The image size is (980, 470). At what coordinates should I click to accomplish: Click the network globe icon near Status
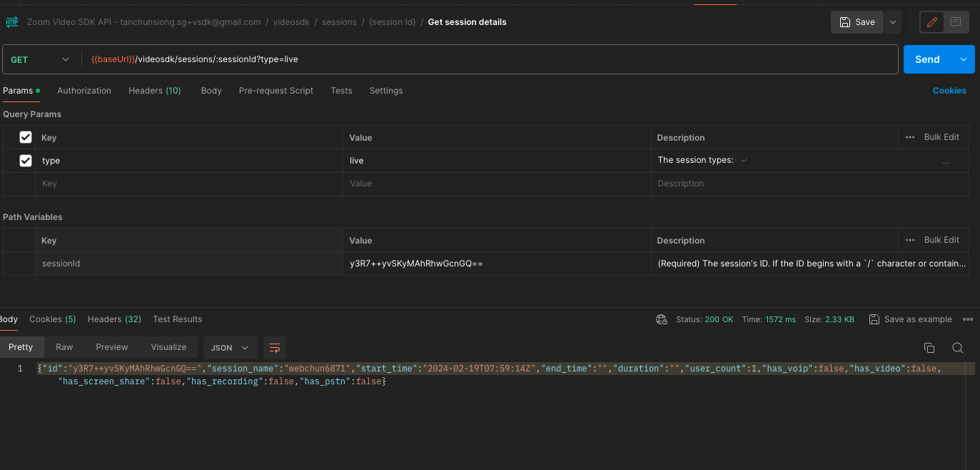662,319
